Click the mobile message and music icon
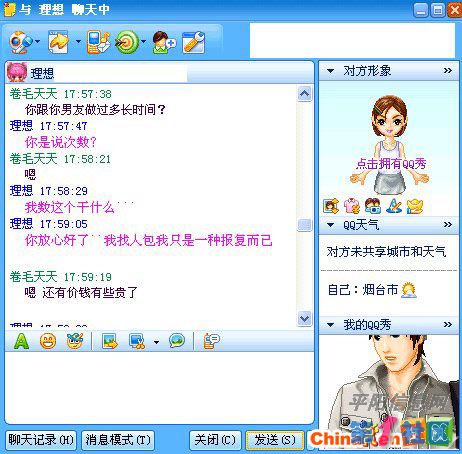 pos(98,42)
